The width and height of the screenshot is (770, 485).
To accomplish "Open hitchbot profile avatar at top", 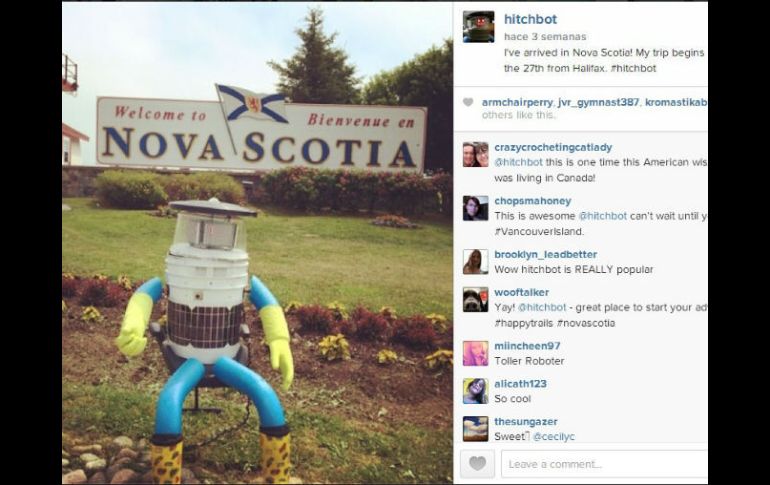I will pos(478,27).
